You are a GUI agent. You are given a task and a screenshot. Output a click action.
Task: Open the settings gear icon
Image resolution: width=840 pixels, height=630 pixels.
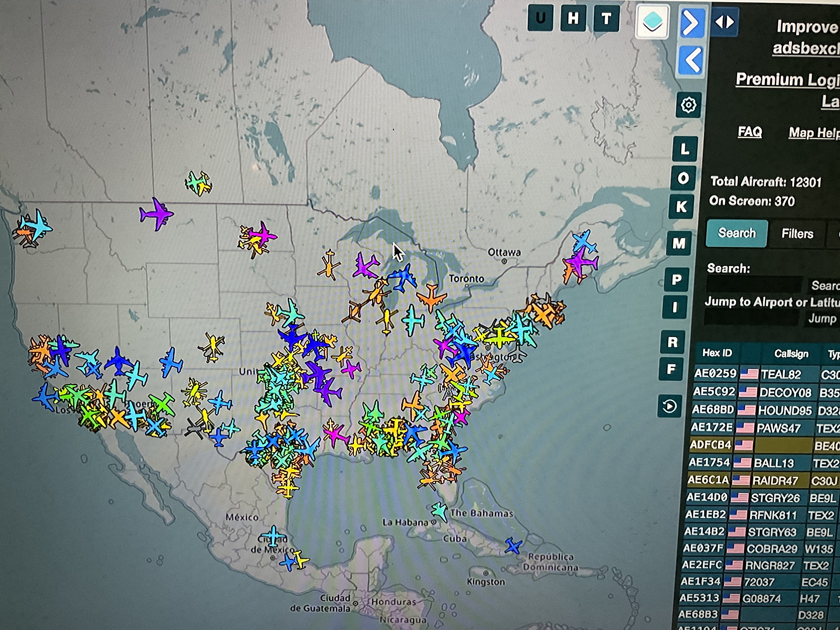[689, 105]
